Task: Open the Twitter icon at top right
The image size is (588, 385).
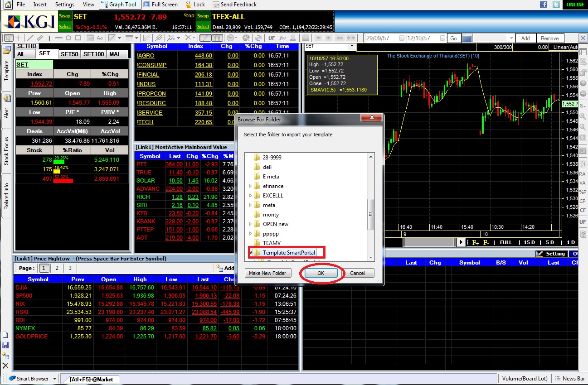Action: [556, 5]
